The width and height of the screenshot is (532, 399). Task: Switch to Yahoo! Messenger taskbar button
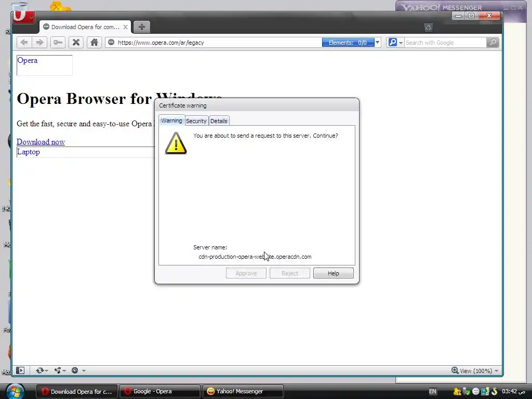243,391
